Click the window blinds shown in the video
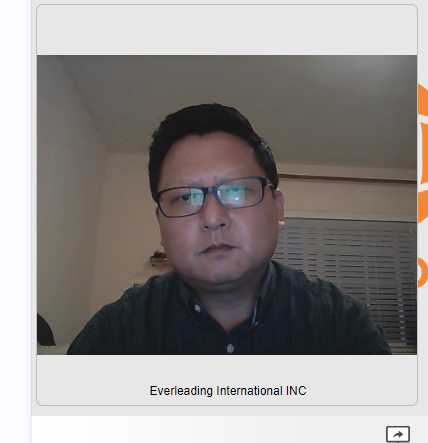The height and width of the screenshot is (443, 428). tap(347, 270)
